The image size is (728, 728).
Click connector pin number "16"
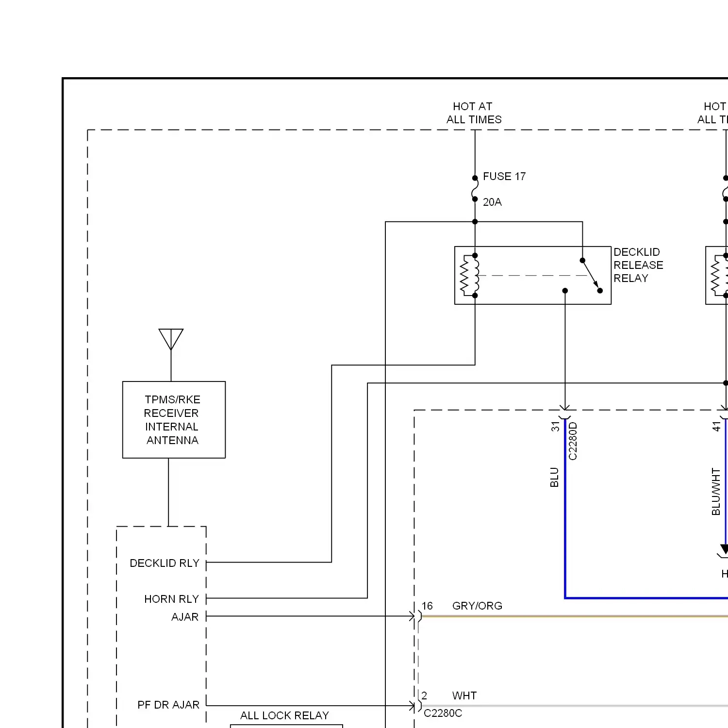pos(427,606)
